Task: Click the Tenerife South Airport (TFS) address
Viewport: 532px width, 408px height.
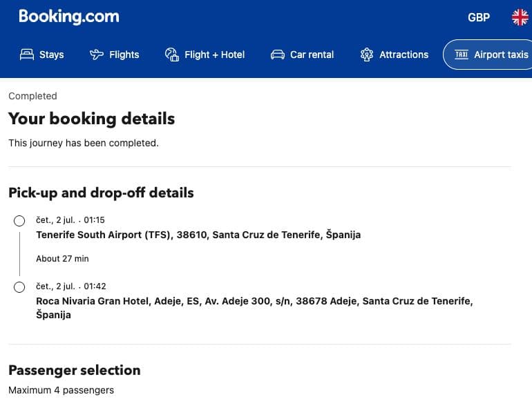Action: (198, 235)
